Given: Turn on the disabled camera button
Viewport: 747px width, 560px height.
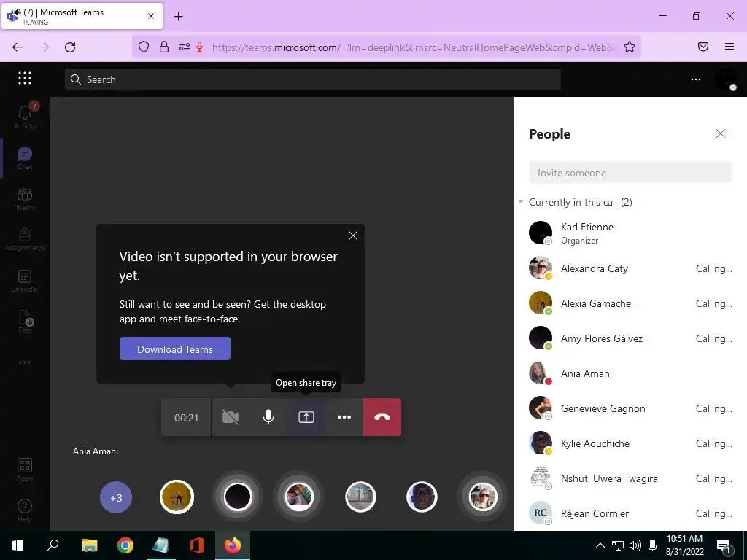Looking at the screenshot, I should coord(231,417).
